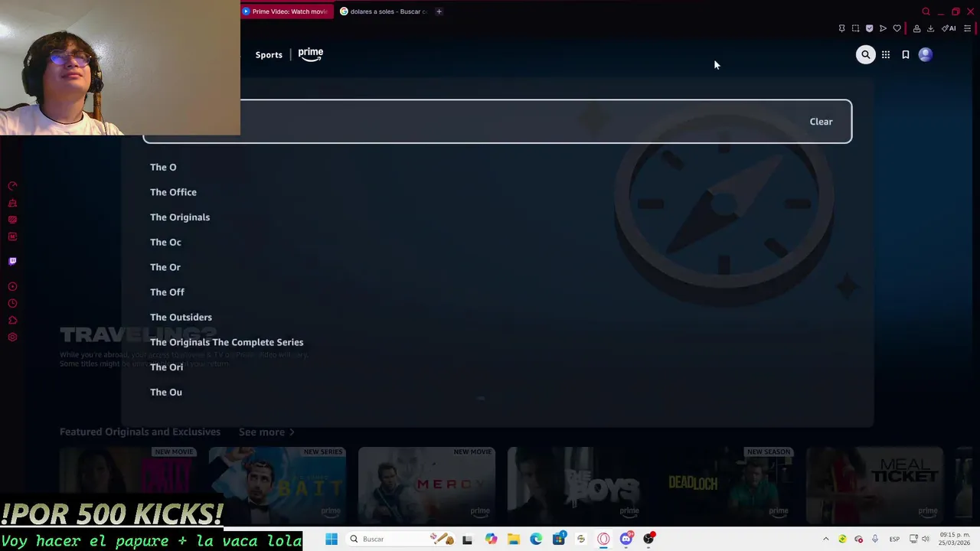
Task: Select suggestion 'The Or'
Action: (165, 267)
